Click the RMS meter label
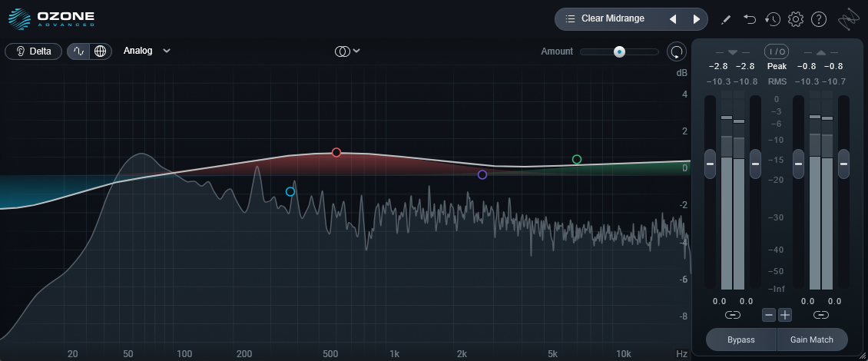Image resolution: width=868 pixels, height=361 pixels. click(777, 81)
